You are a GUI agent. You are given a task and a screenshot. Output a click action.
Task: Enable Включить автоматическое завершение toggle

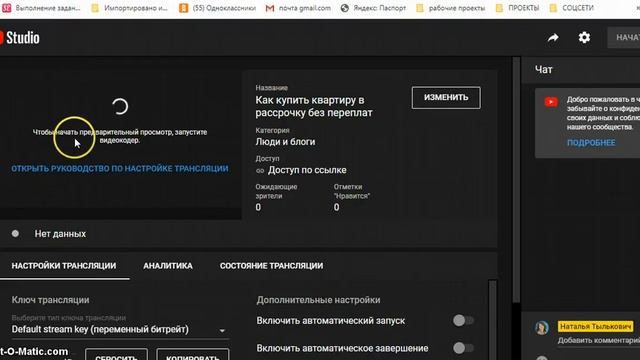click(x=463, y=348)
